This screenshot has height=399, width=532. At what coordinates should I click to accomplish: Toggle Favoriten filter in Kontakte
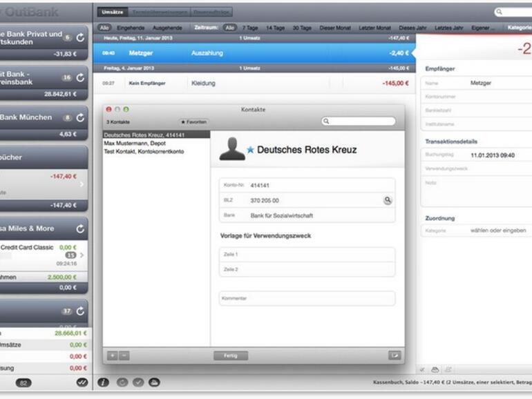pos(193,121)
